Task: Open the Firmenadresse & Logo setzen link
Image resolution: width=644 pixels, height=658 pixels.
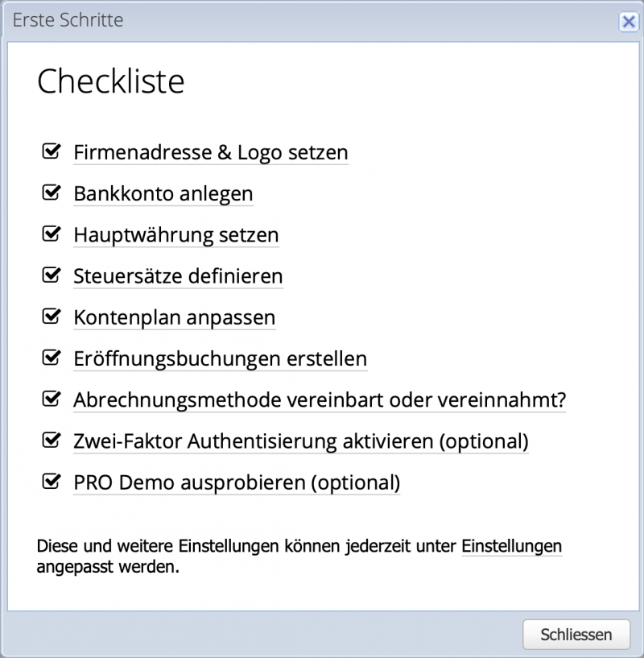Action: click(x=210, y=152)
